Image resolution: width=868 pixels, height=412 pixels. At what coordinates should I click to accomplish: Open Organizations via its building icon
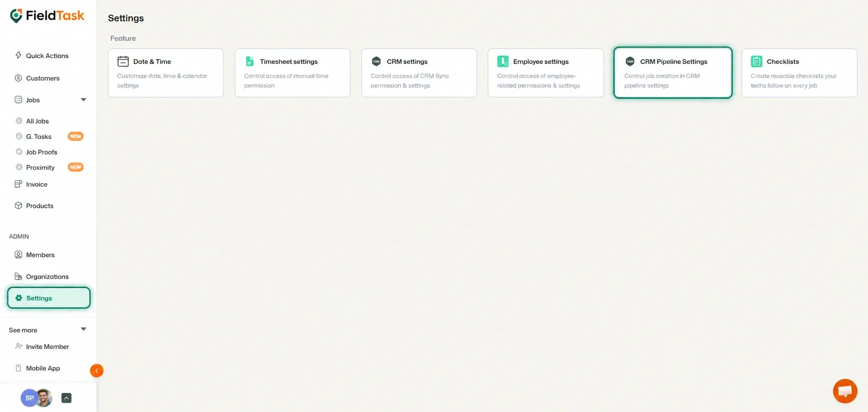[18, 277]
